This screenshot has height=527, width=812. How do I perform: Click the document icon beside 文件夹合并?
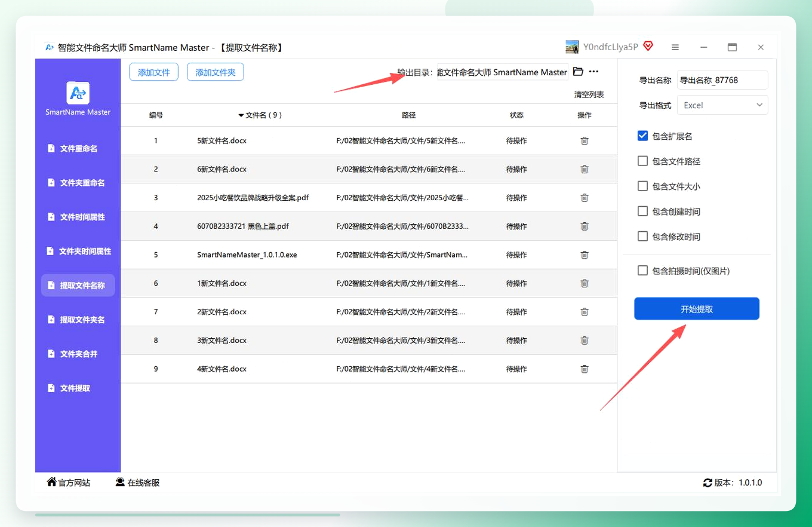[x=51, y=354]
